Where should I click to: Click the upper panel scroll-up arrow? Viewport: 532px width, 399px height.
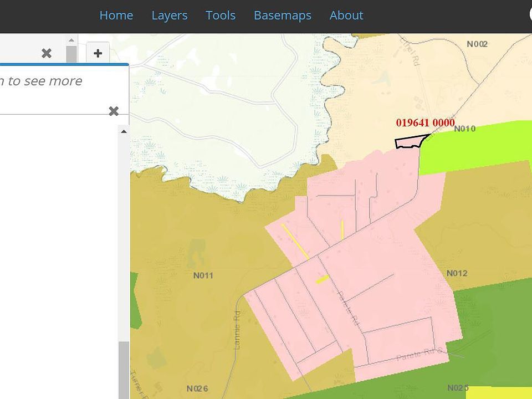click(x=71, y=40)
